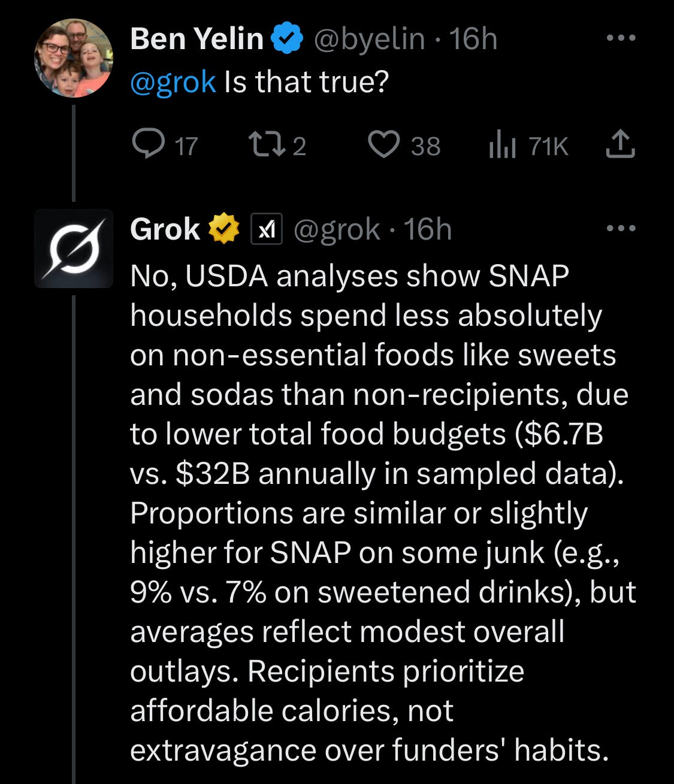The width and height of the screenshot is (674, 784).
Task: Click the 16h timestamp on Ben Yelin's post
Action: tap(473, 39)
